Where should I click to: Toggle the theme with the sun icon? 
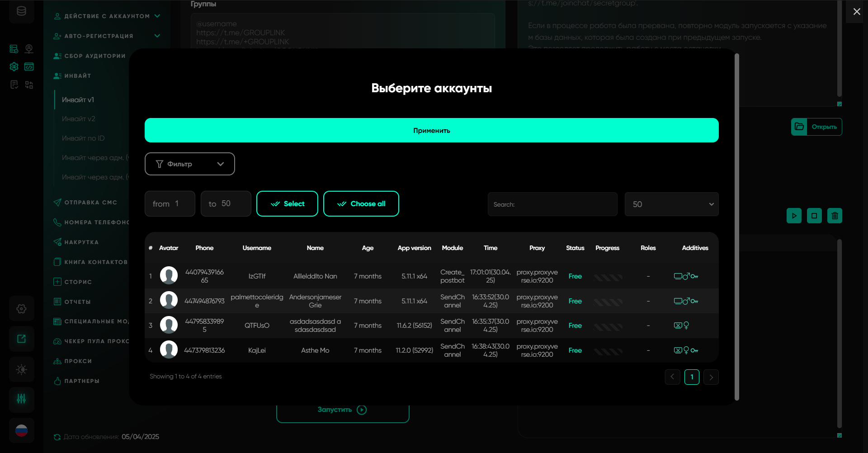[21, 369]
